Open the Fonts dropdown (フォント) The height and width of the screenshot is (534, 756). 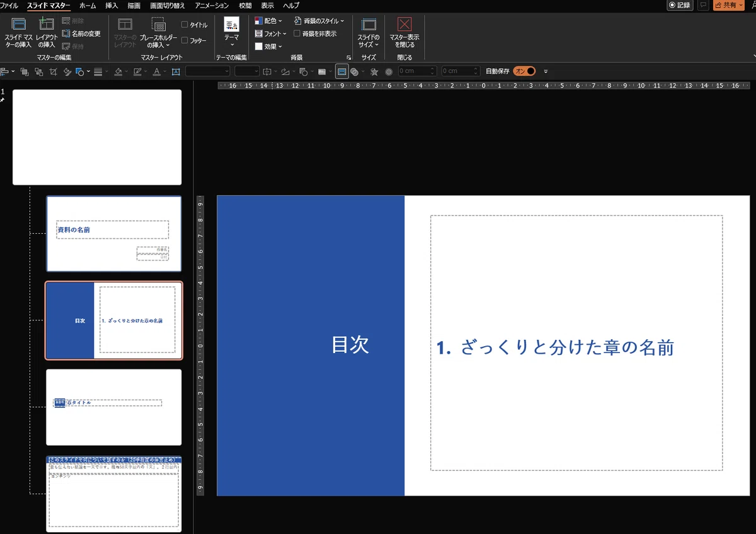click(270, 33)
